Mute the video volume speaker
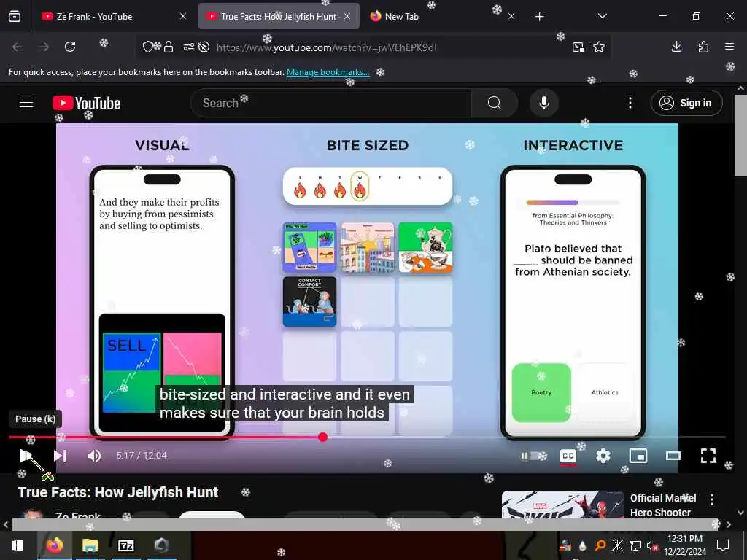This screenshot has height=560, width=747. tap(94, 456)
